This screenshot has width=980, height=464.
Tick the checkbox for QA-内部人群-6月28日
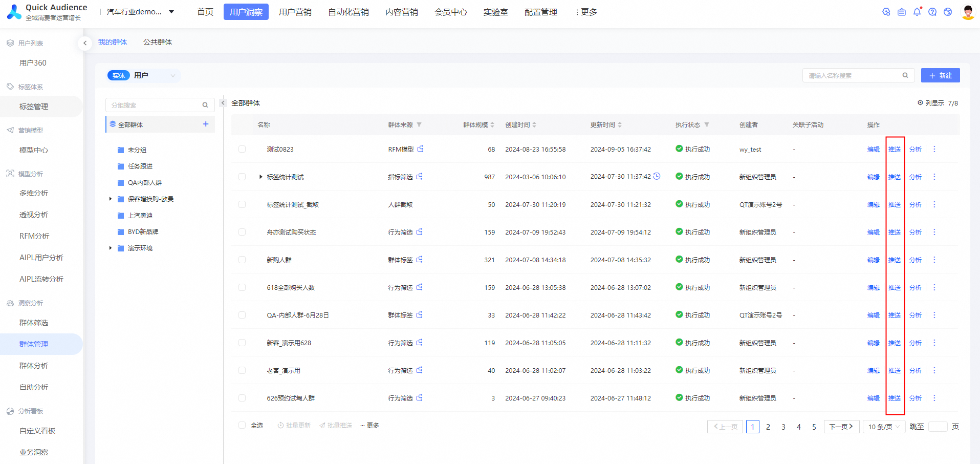242,315
